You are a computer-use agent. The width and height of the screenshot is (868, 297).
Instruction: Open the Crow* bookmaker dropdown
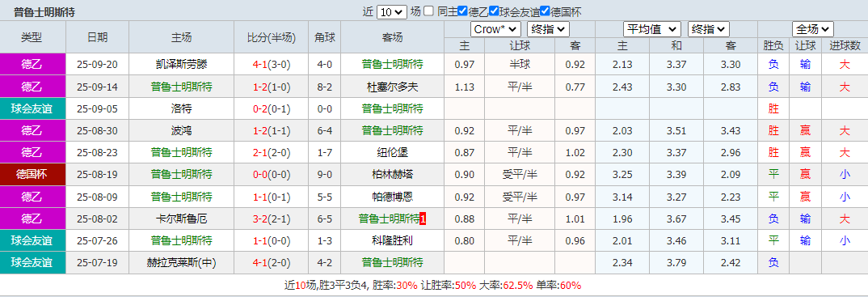(x=495, y=29)
